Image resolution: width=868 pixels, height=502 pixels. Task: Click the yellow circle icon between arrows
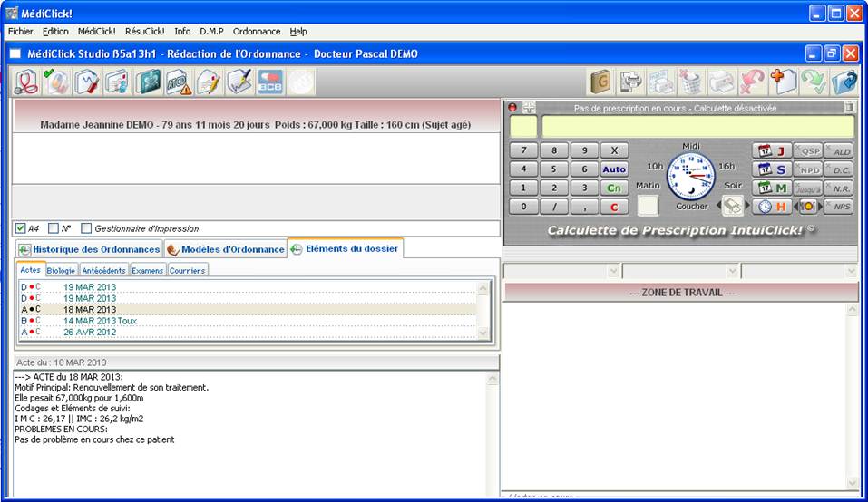808,207
